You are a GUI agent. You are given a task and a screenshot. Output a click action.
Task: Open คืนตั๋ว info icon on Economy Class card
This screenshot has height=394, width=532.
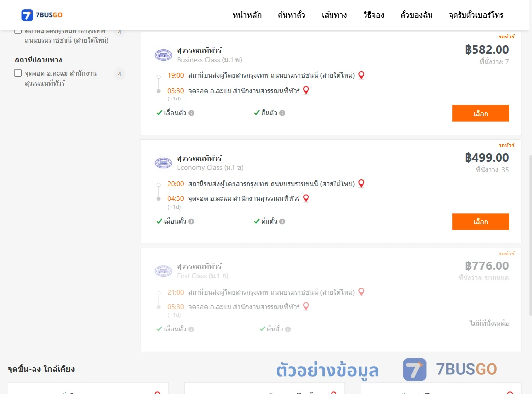click(x=282, y=221)
